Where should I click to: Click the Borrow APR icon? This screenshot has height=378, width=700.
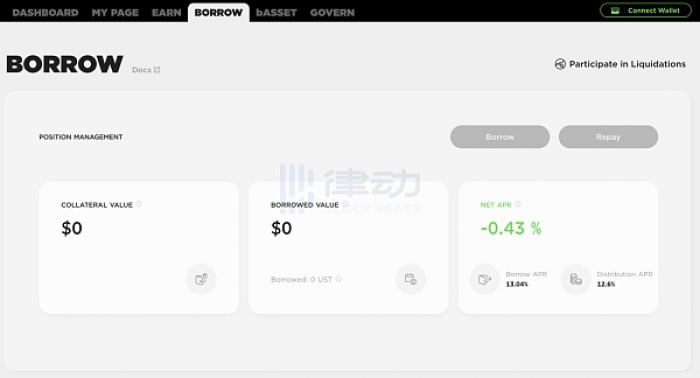(x=484, y=279)
